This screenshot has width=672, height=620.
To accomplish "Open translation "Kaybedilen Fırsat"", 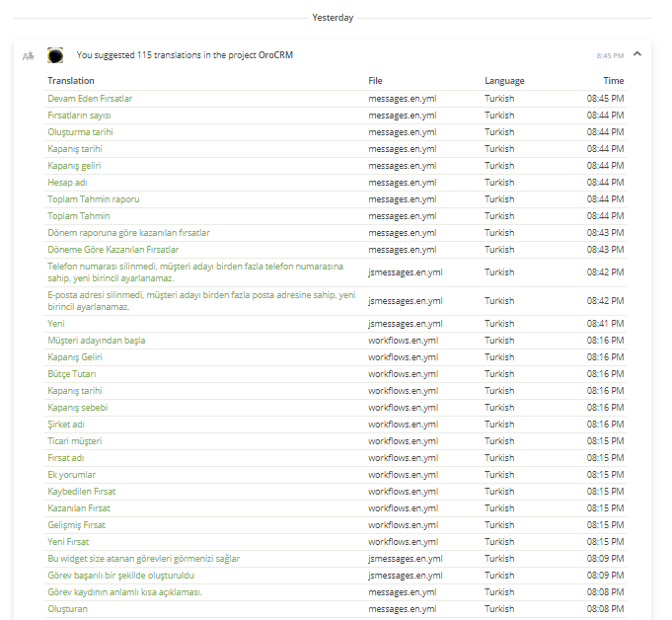I will (82, 492).
